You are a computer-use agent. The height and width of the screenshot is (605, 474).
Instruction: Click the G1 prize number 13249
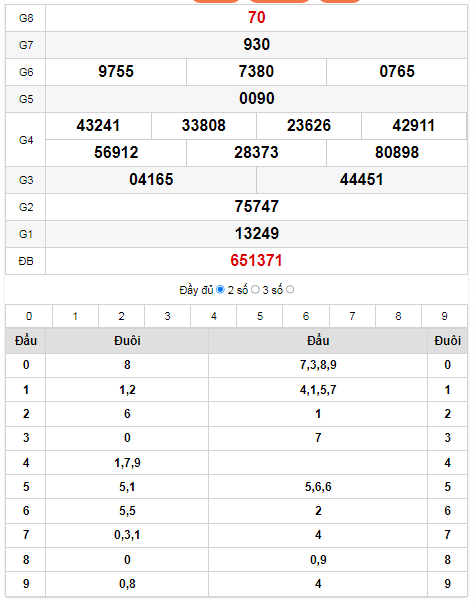pos(257,233)
